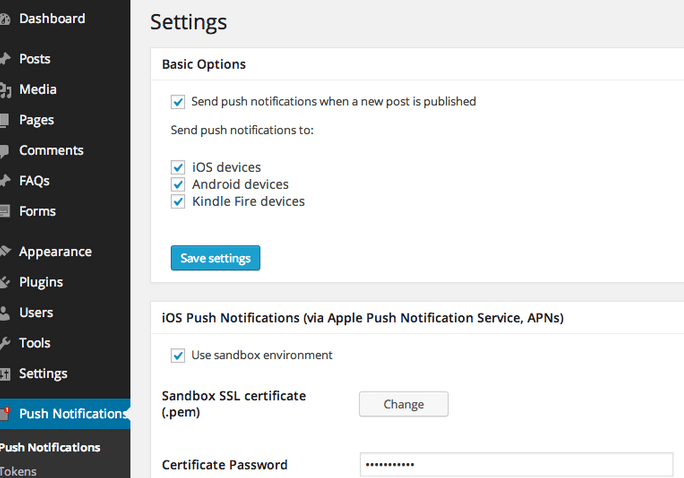This screenshot has width=684, height=478.
Task: Toggle the Kindle Fire devices checkbox
Action: (x=178, y=201)
